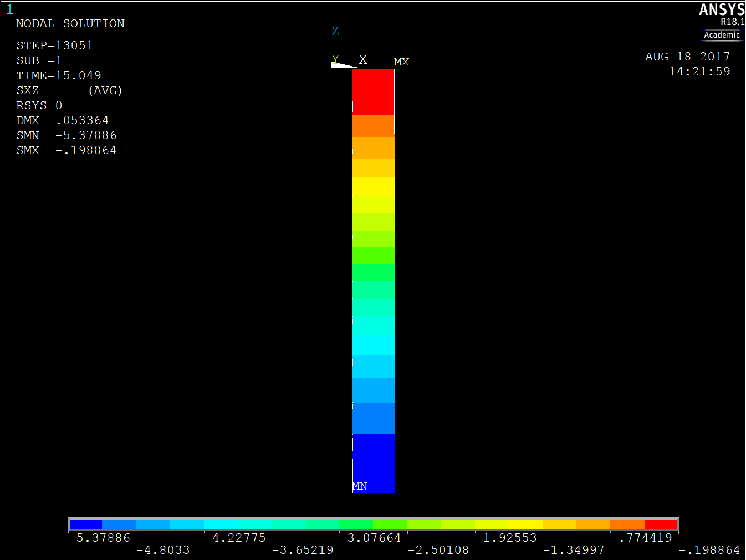Click the TIME=15.049 label
The width and height of the screenshot is (746, 560).
(59, 75)
